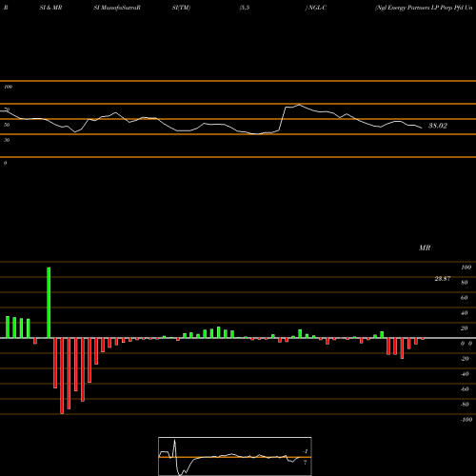Click 'Ngl Energy Partners LP Perp Pfd' title

point(424,8)
